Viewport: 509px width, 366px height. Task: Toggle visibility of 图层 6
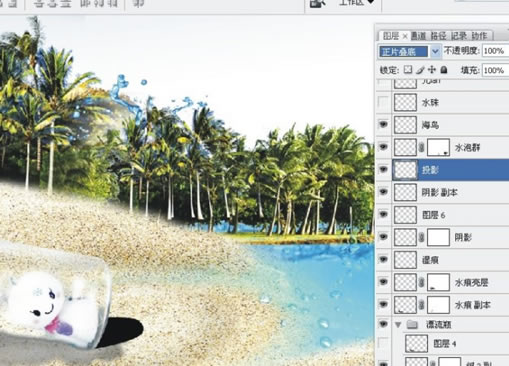[383, 214]
